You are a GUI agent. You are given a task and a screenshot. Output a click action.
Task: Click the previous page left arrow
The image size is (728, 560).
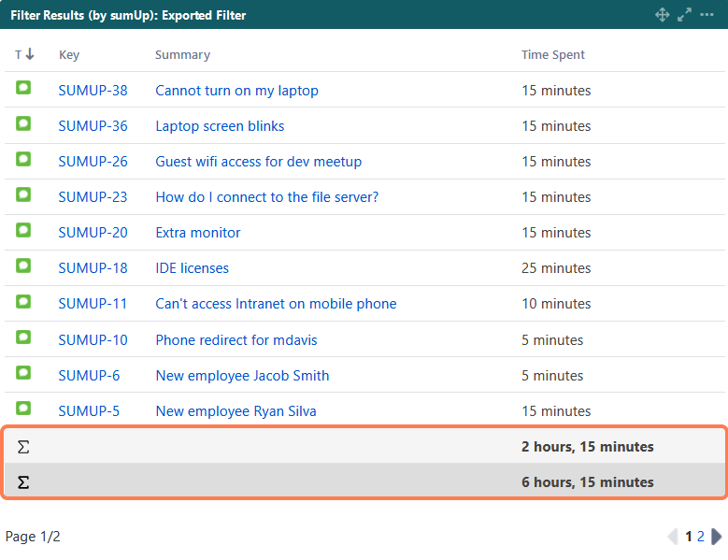673,537
